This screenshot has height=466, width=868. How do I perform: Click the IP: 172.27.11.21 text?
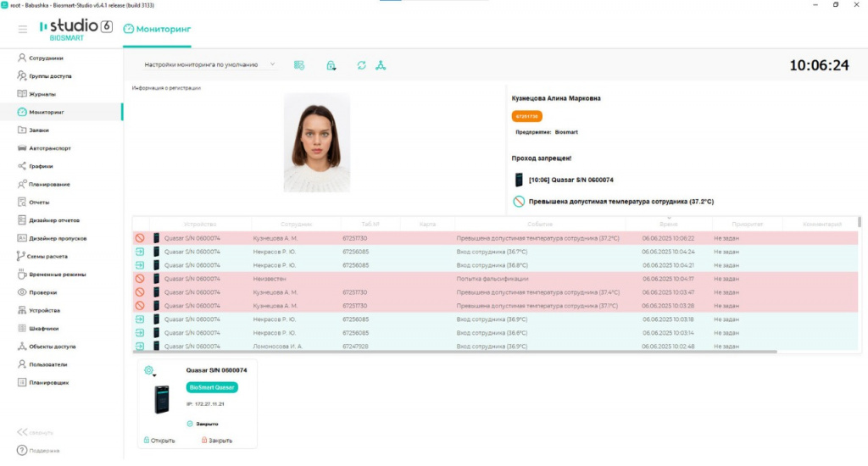pyautogui.click(x=205, y=404)
